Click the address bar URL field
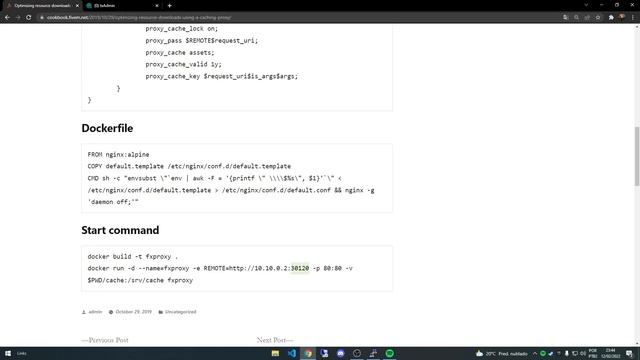 [302, 18]
